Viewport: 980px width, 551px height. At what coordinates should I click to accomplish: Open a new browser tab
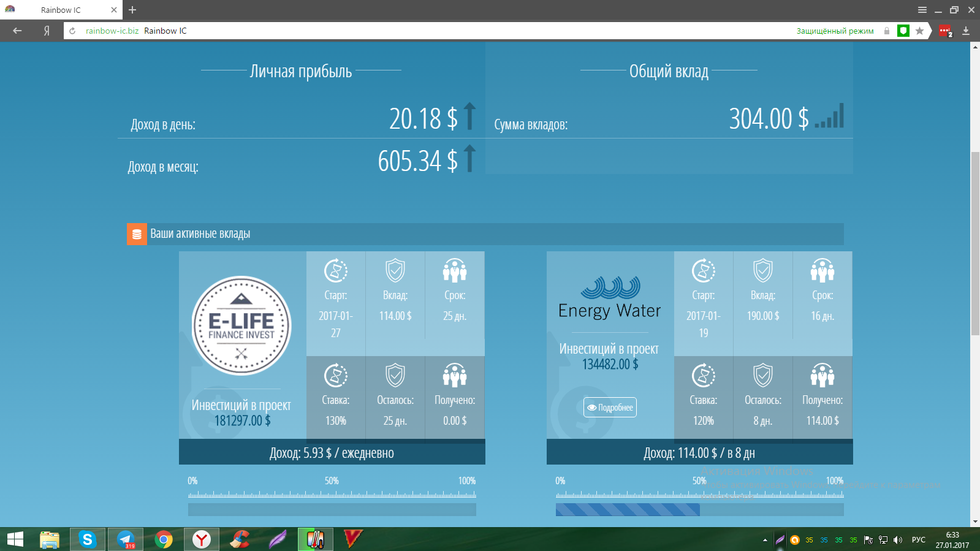pos(132,10)
